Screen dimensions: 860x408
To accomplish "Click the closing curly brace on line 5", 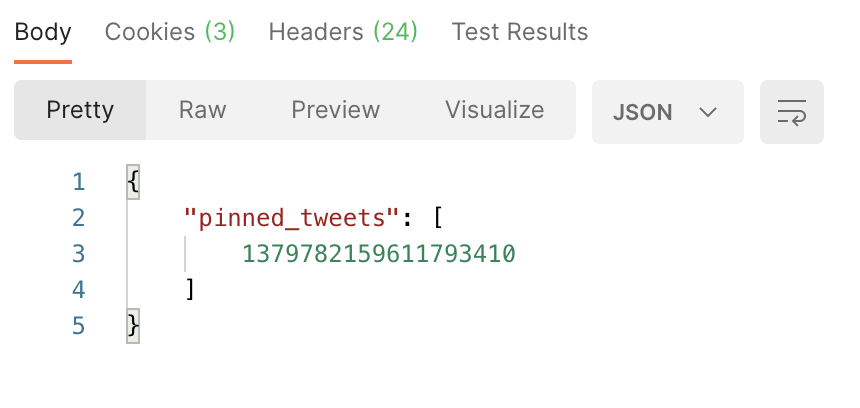I will pyautogui.click(x=133, y=326).
